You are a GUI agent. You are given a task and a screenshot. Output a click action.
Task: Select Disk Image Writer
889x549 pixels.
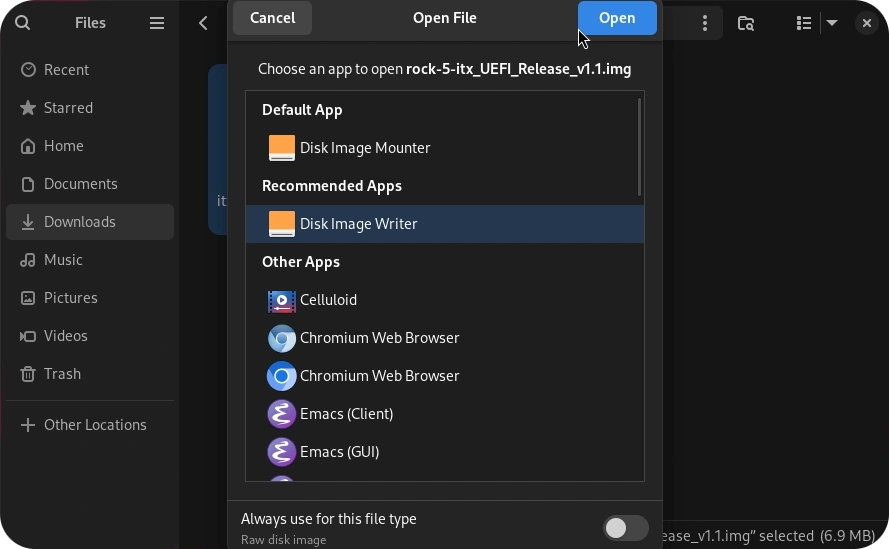pos(444,224)
